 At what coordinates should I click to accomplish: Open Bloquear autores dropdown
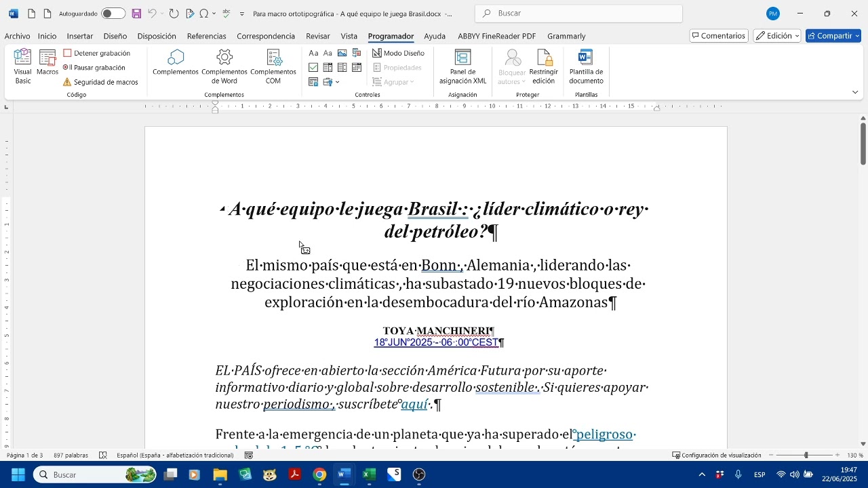[x=512, y=66]
